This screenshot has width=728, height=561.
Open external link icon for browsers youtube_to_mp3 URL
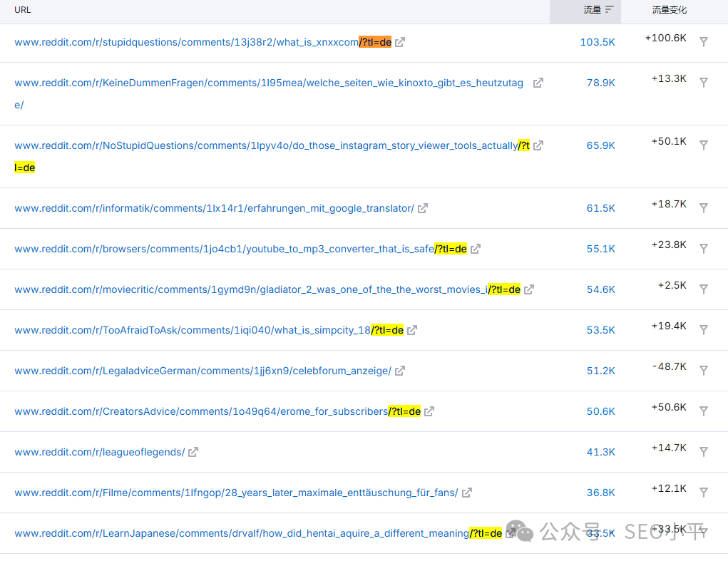(x=476, y=249)
